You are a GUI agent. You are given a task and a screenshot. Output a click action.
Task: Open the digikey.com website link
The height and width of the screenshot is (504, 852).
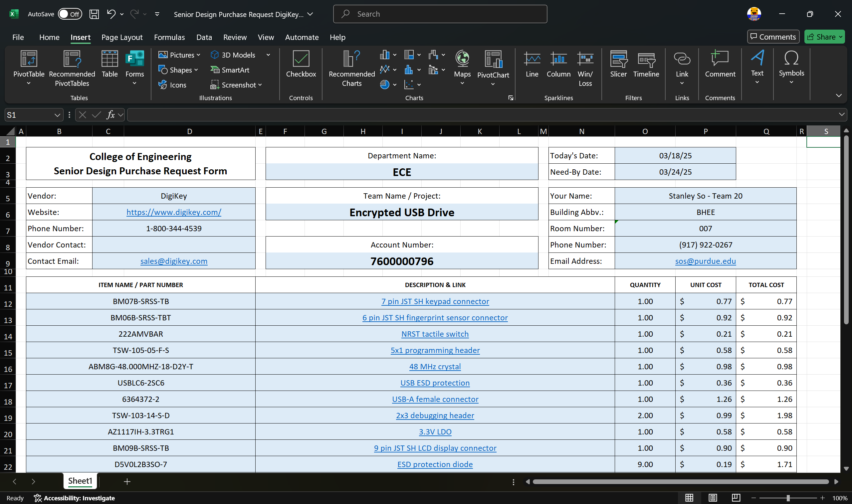(x=174, y=212)
